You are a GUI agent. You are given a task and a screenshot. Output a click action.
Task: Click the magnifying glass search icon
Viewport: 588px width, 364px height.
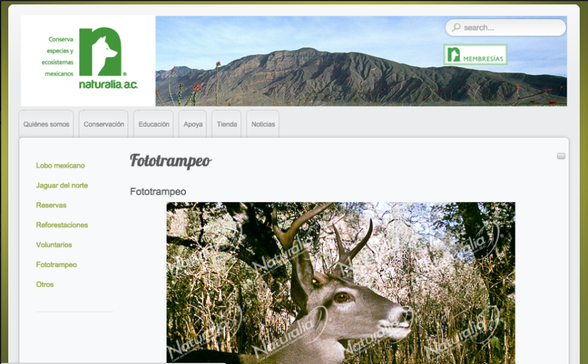click(x=456, y=28)
